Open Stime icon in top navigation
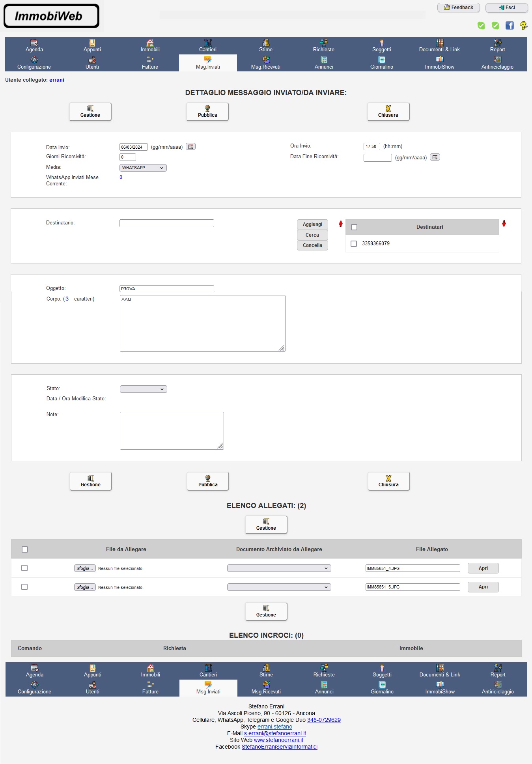This screenshot has height=764, width=532. tap(266, 43)
